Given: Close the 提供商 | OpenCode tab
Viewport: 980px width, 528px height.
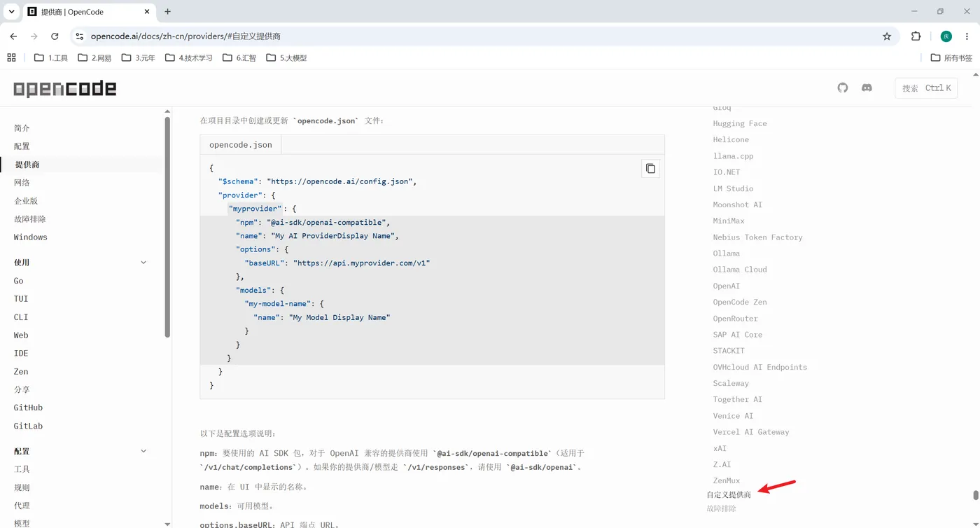Looking at the screenshot, I should 147,12.
